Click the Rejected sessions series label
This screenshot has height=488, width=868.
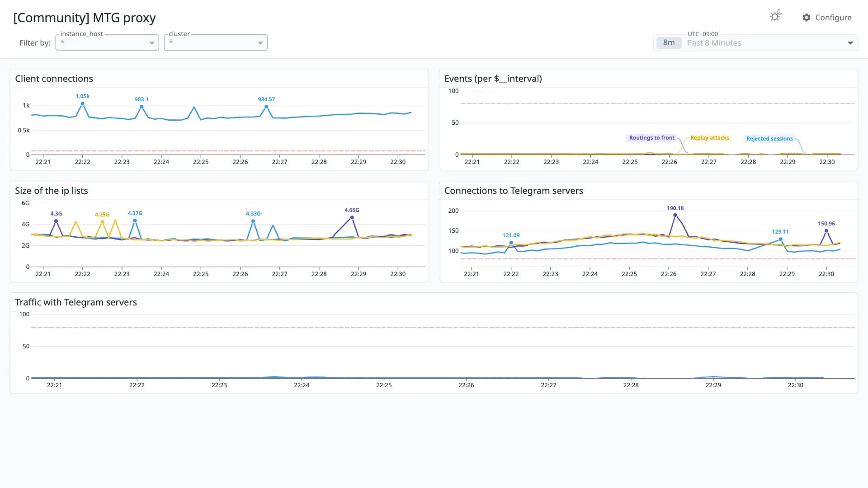pos(769,139)
